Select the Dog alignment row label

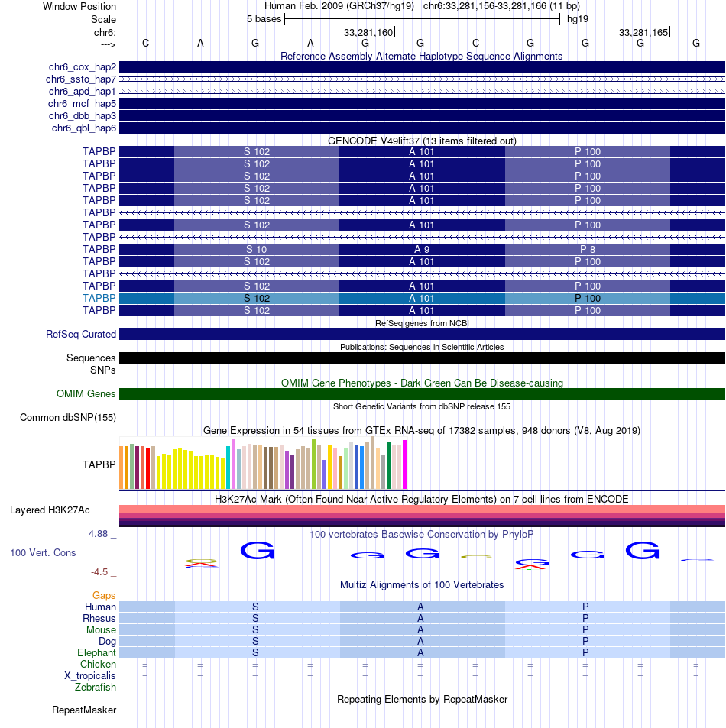107,641
